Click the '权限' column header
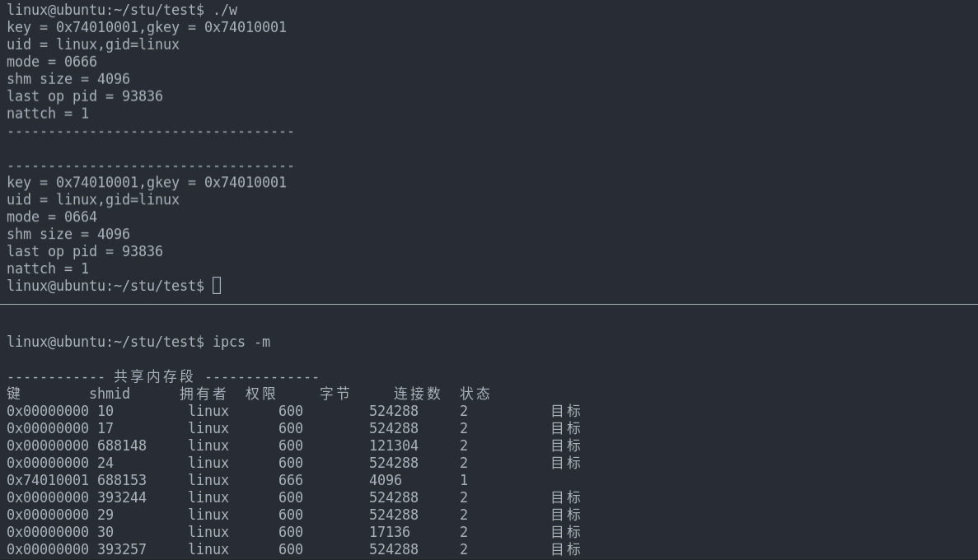The image size is (978, 560). coord(260,394)
